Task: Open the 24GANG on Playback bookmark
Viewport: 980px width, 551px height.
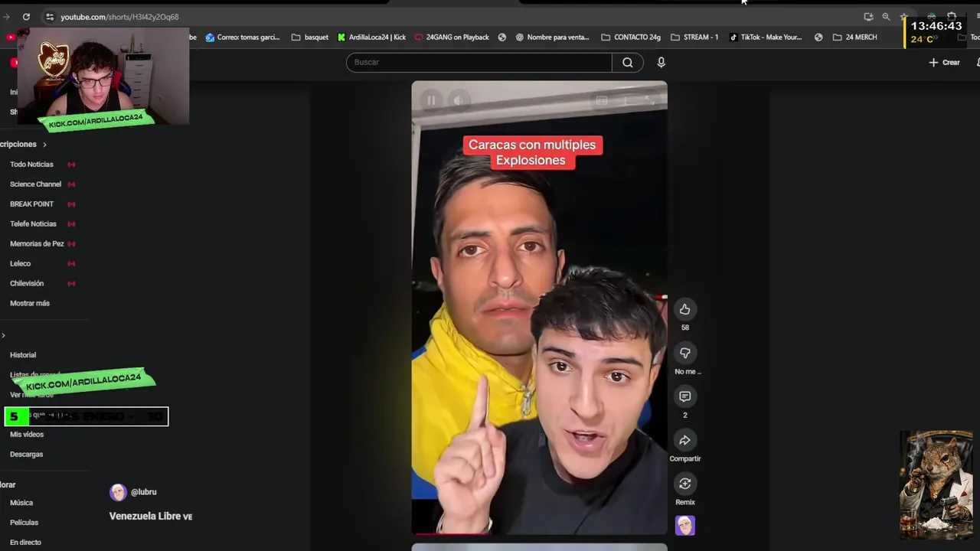Action: click(x=452, y=37)
